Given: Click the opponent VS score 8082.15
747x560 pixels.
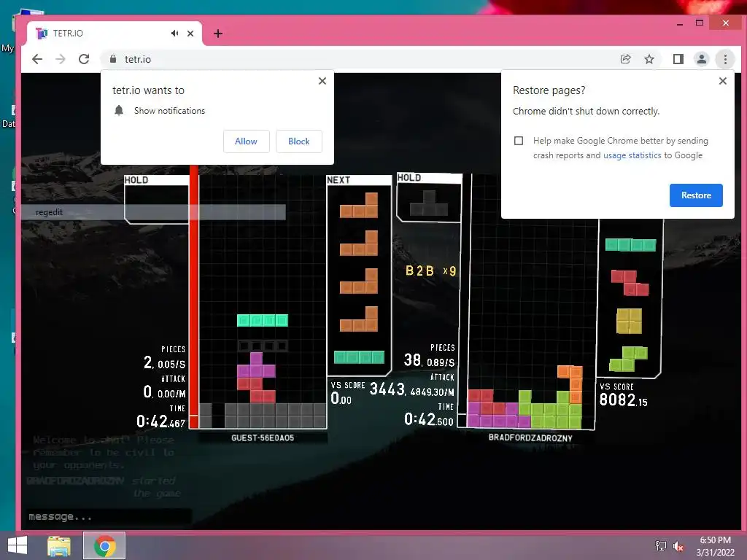Looking at the screenshot, I should pyautogui.click(x=623, y=400).
